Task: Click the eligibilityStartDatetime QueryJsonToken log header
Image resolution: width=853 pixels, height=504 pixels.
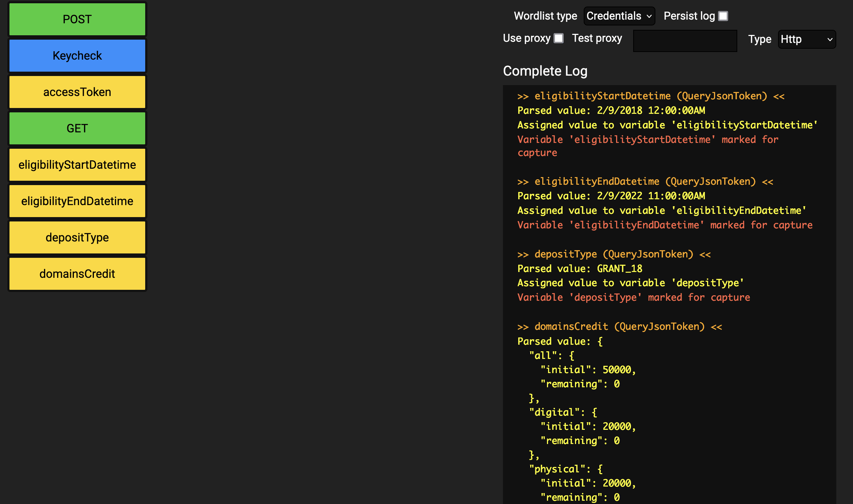Action: click(x=651, y=96)
